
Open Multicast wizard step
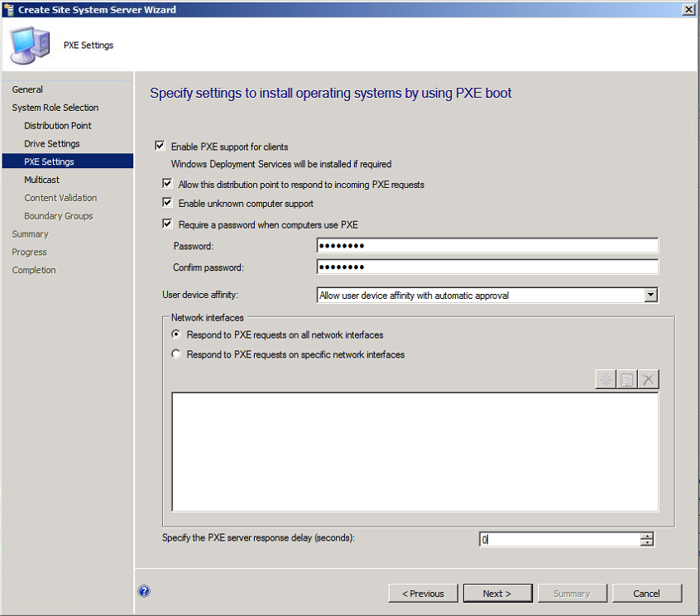pyautogui.click(x=41, y=180)
